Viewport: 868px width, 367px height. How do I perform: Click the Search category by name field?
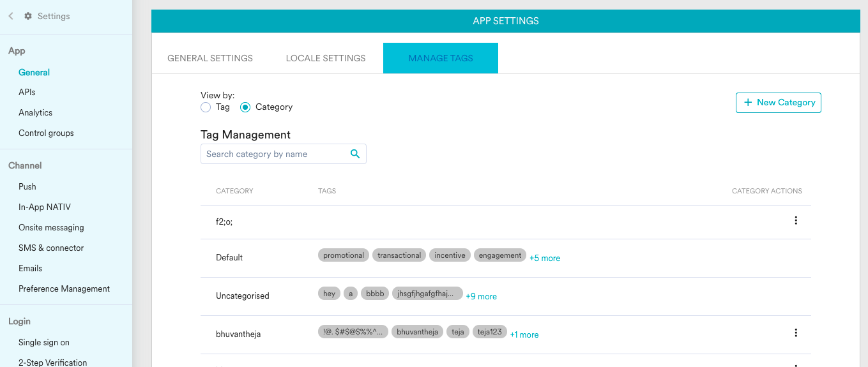[x=284, y=154]
